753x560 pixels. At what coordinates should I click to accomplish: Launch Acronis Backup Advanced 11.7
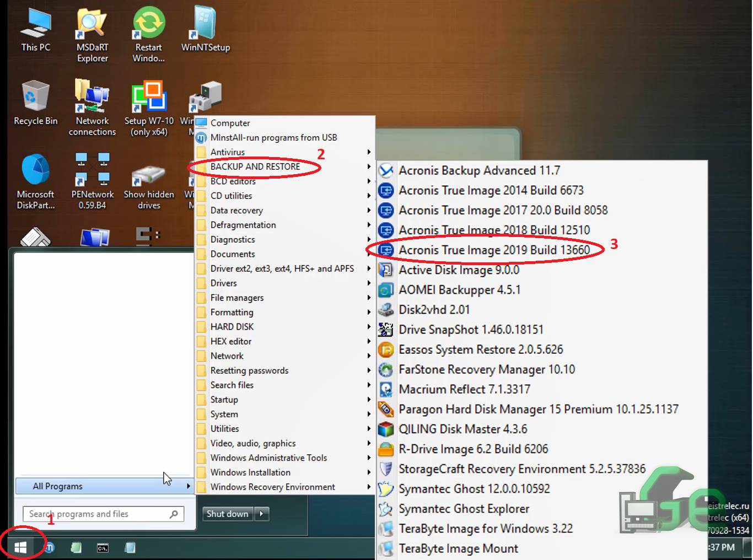tap(541, 170)
